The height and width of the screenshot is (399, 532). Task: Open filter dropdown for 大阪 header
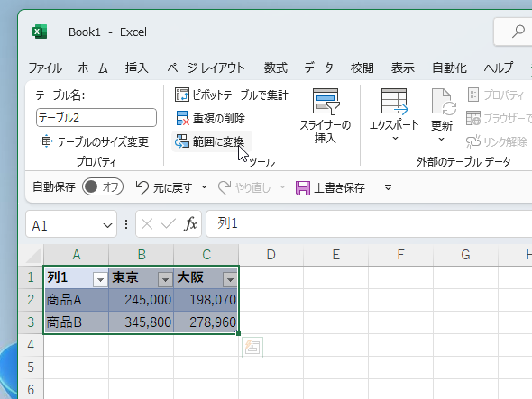pyautogui.click(x=230, y=280)
